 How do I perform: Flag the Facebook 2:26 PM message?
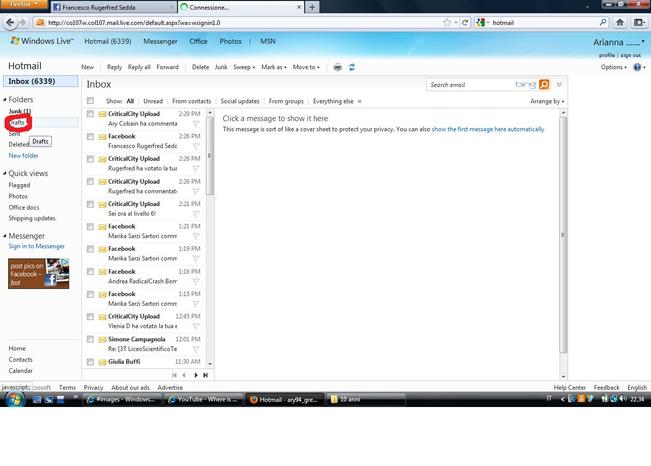[x=196, y=146]
